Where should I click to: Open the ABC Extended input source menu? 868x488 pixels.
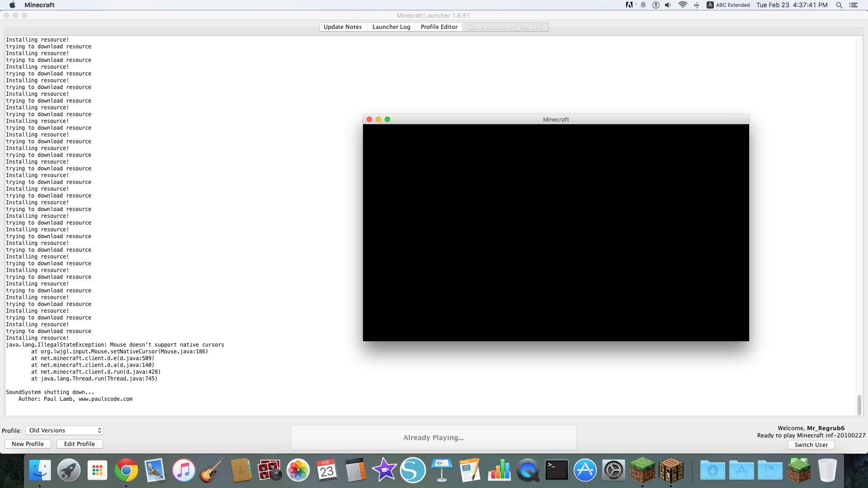[728, 5]
